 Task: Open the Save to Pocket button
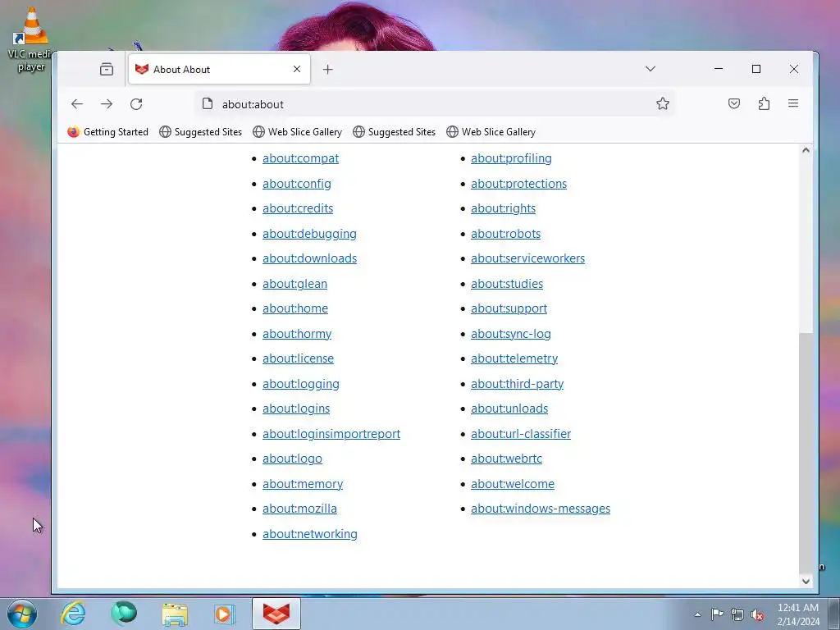(x=734, y=103)
